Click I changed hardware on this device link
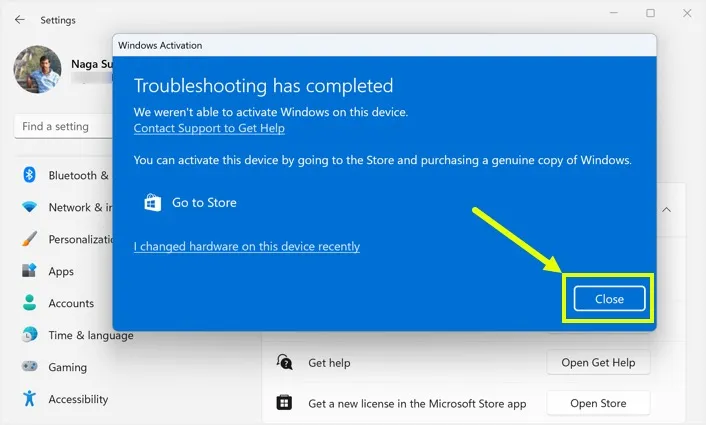Screen dimensions: 706x425 tap(247, 246)
